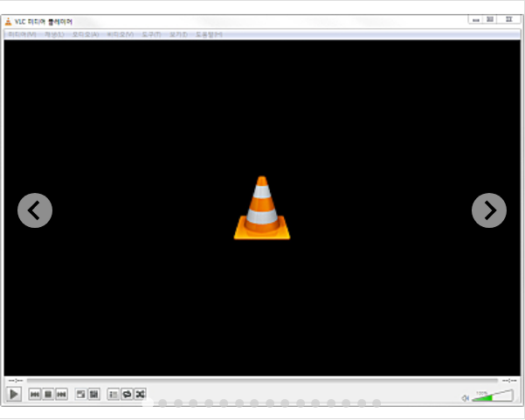This screenshot has height=420, width=525.
Task: Toggle loop/repeat mode
Action: pyautogui.click(x=127, y=394)
